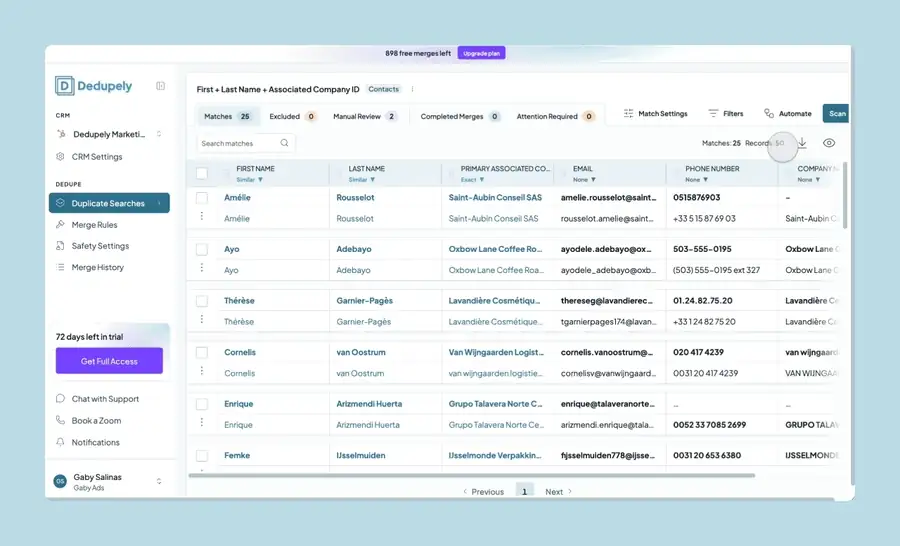Open row menu for Amélie Rousselot
This screenshot has width=900, height=546.
(201, 216)
